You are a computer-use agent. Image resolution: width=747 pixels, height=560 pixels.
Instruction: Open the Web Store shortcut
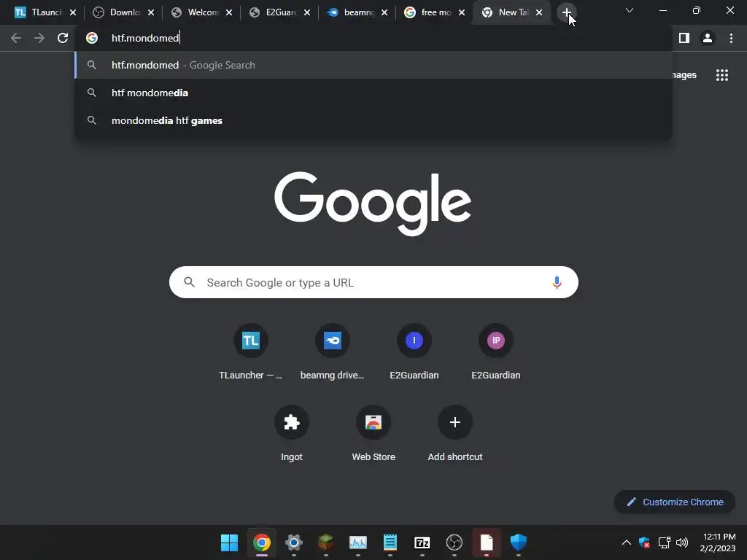pos(373,433)
